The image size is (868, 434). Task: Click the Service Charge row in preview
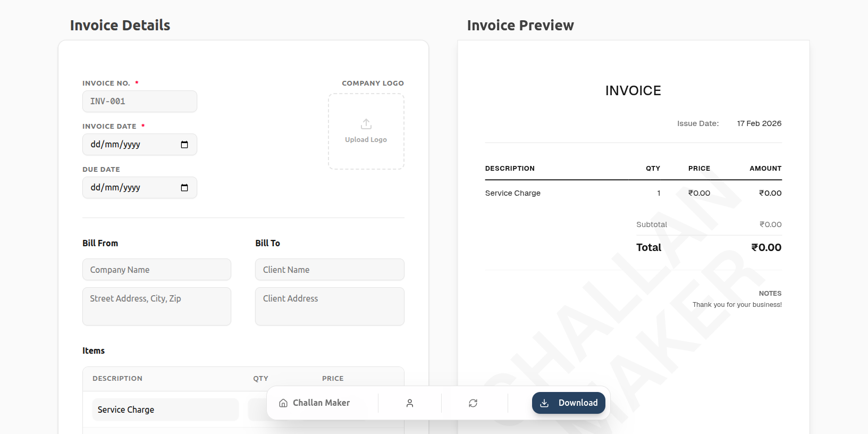click(513, 193)
